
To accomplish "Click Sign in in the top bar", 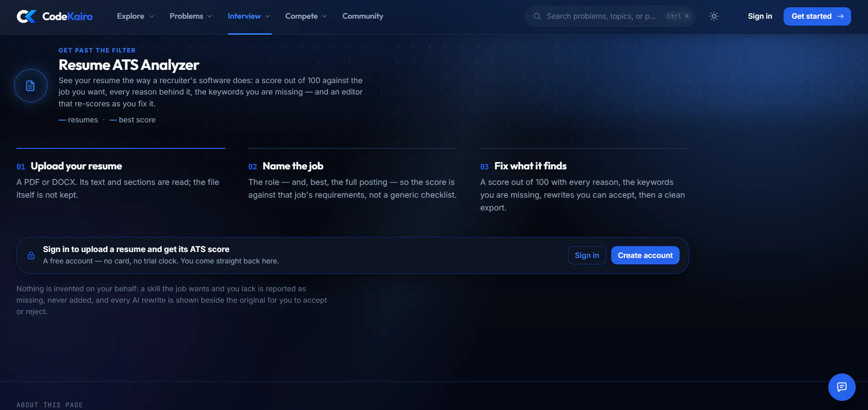I will pos(760,16).
